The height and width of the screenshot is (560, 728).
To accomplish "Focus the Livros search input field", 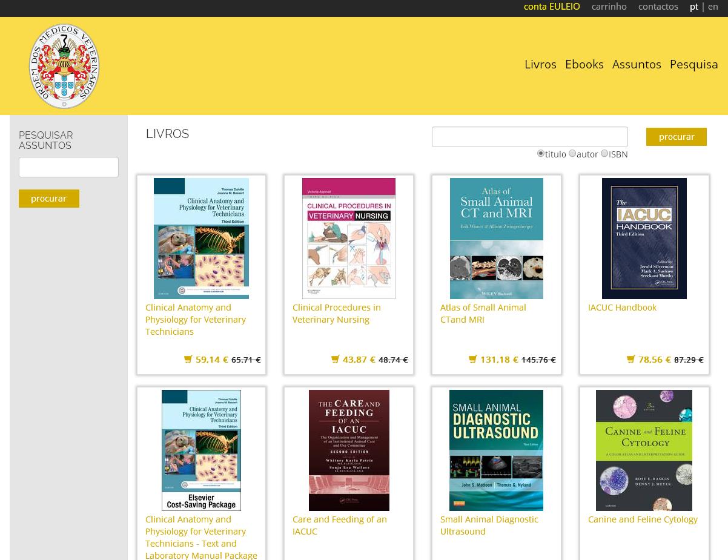I will pyautogui.click(x=530, y=137).
